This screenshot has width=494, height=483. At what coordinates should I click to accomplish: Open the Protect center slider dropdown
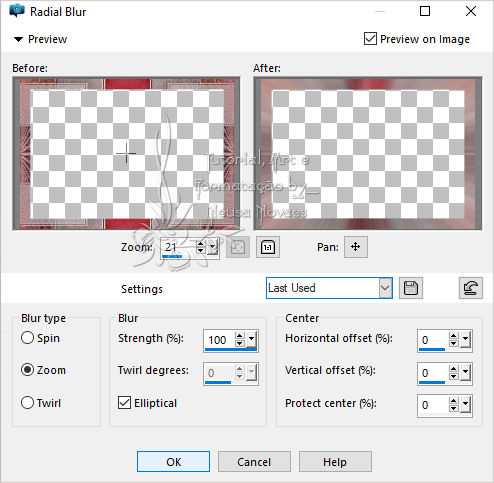coord(466,405)
